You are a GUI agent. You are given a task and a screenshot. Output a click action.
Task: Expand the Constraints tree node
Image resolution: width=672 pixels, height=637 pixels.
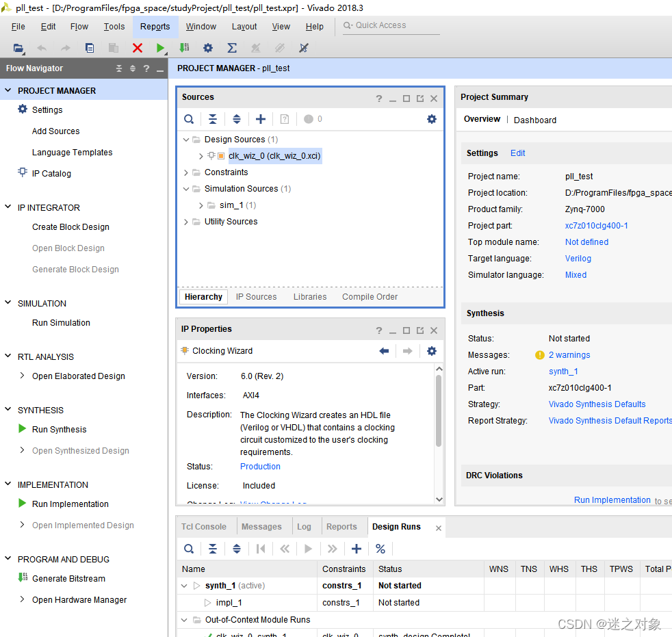click(186, 172)
